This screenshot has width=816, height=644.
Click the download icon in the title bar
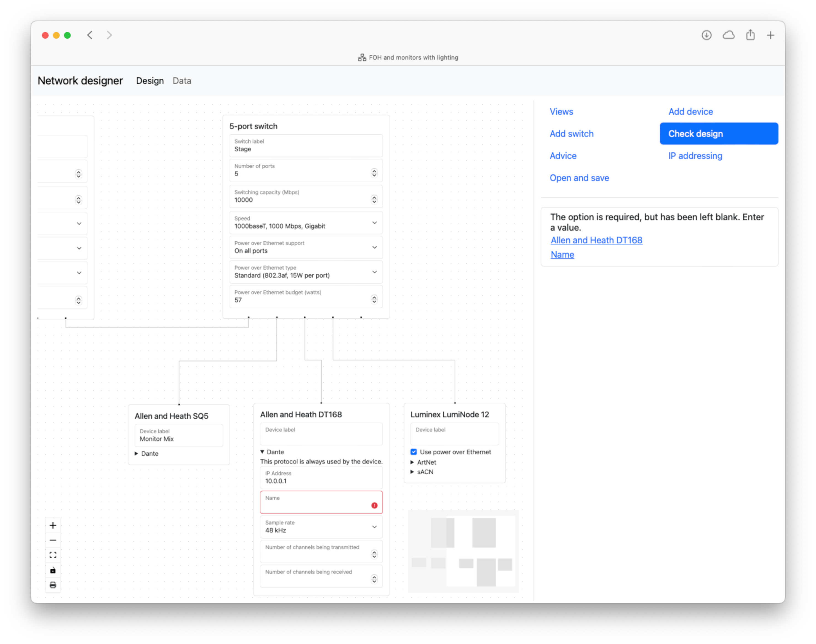click(706, 35)
